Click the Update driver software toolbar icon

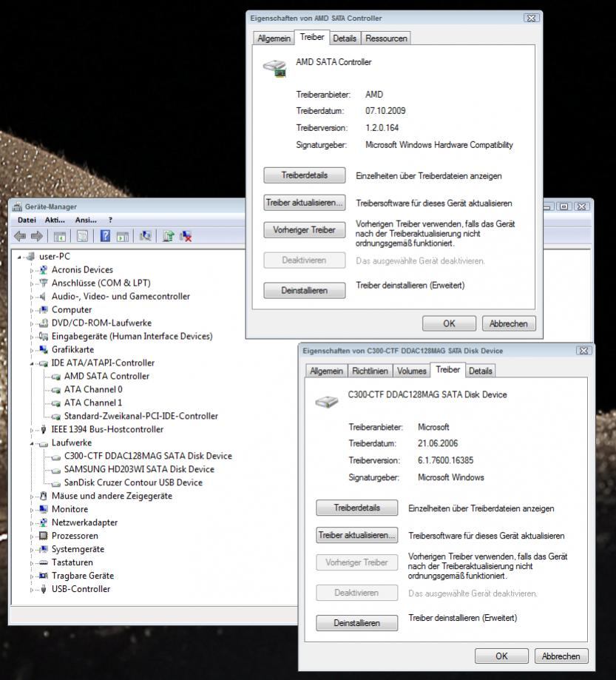click(x=168, y=236)
